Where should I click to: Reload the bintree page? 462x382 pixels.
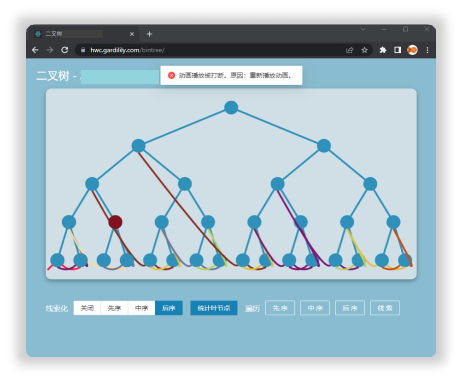pos(64,50)
